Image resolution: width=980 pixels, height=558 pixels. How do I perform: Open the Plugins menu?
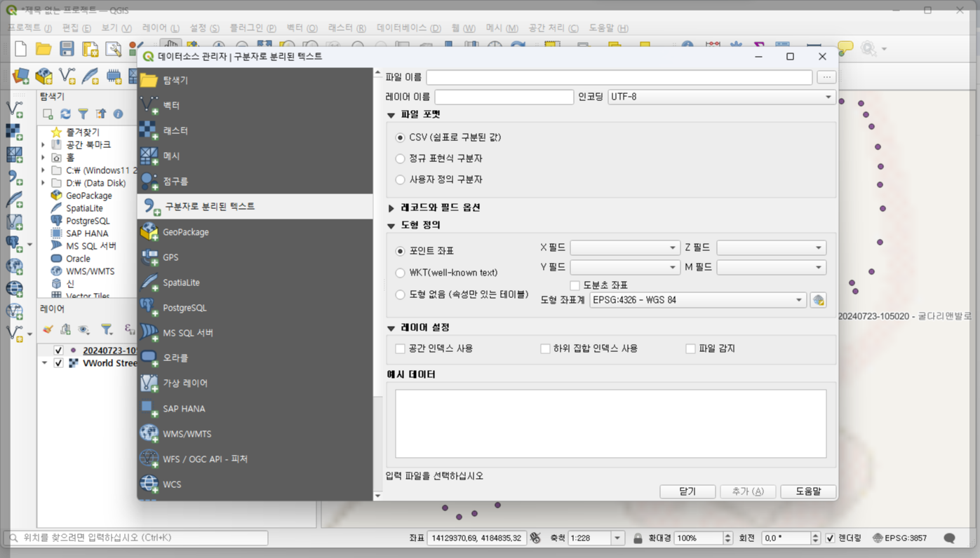253,28
